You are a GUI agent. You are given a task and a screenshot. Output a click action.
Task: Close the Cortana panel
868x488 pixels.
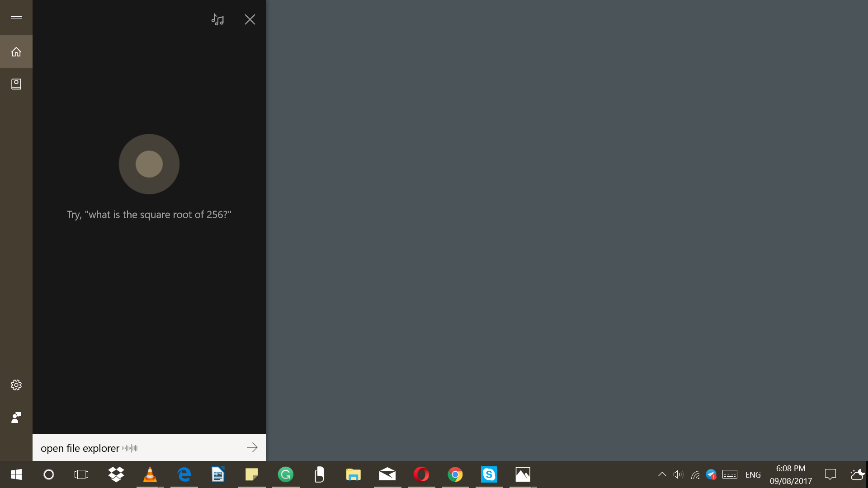click(x=250, y=19)
